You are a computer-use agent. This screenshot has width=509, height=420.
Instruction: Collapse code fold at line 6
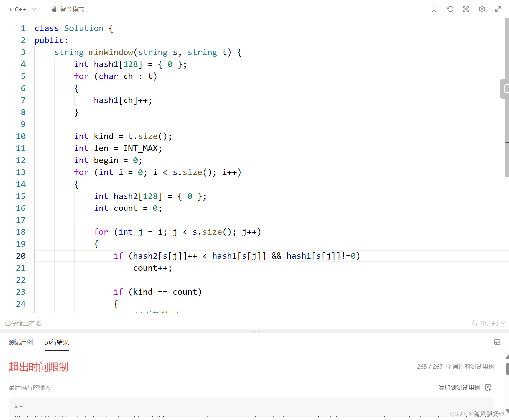[31, 88]
